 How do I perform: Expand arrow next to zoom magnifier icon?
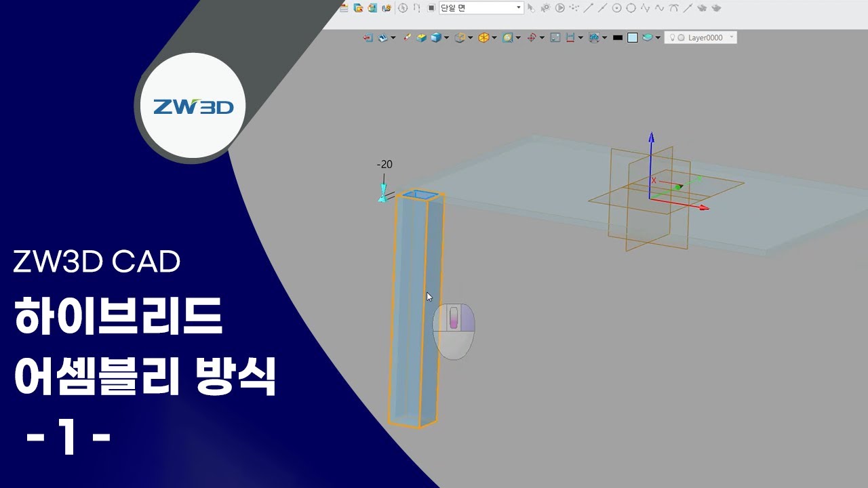[518, 38]
